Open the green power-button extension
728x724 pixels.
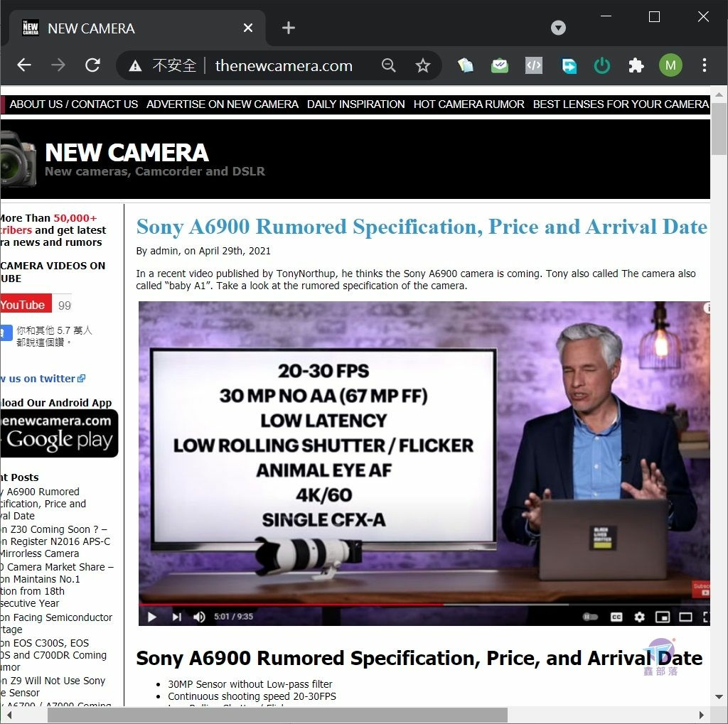602,65
